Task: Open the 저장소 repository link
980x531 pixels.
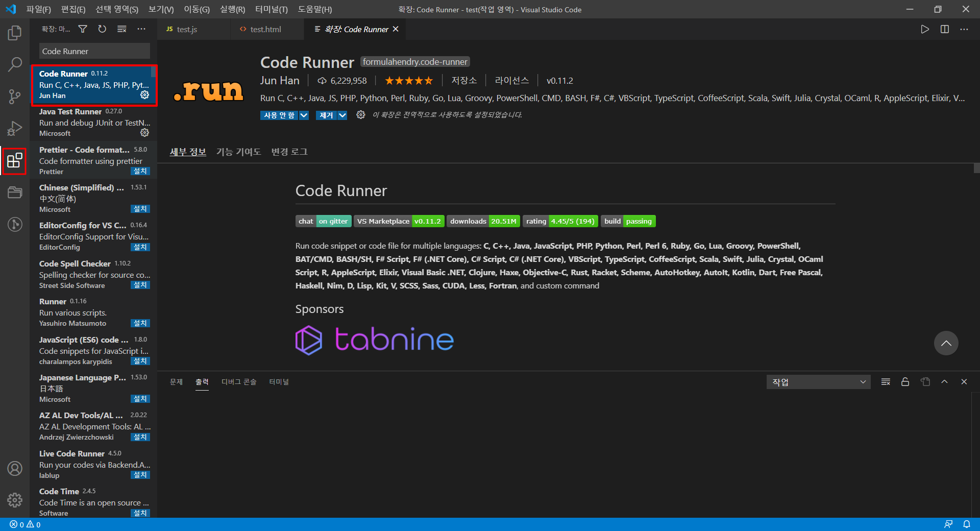Action: pos(464,81)
